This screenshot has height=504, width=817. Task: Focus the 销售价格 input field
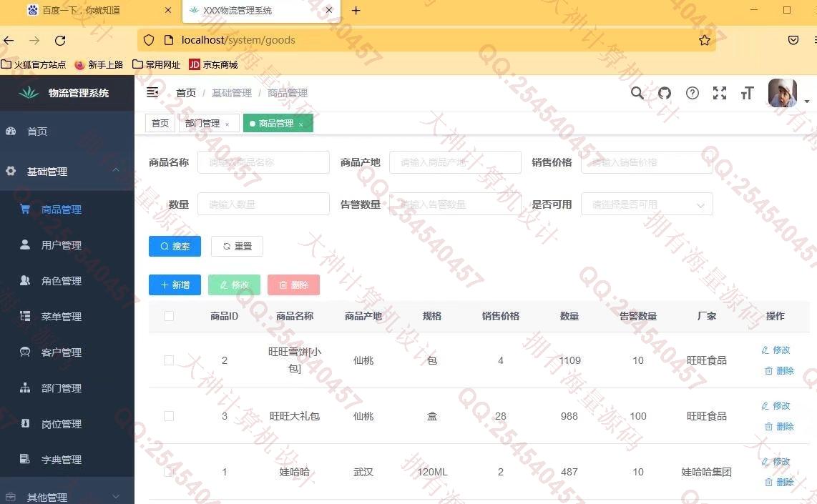(647, 162)
